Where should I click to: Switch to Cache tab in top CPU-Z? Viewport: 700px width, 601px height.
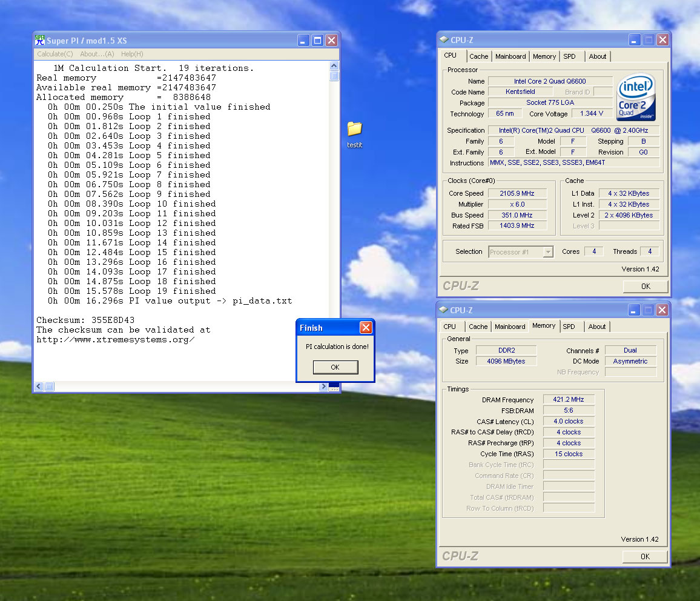pos(478,57)
